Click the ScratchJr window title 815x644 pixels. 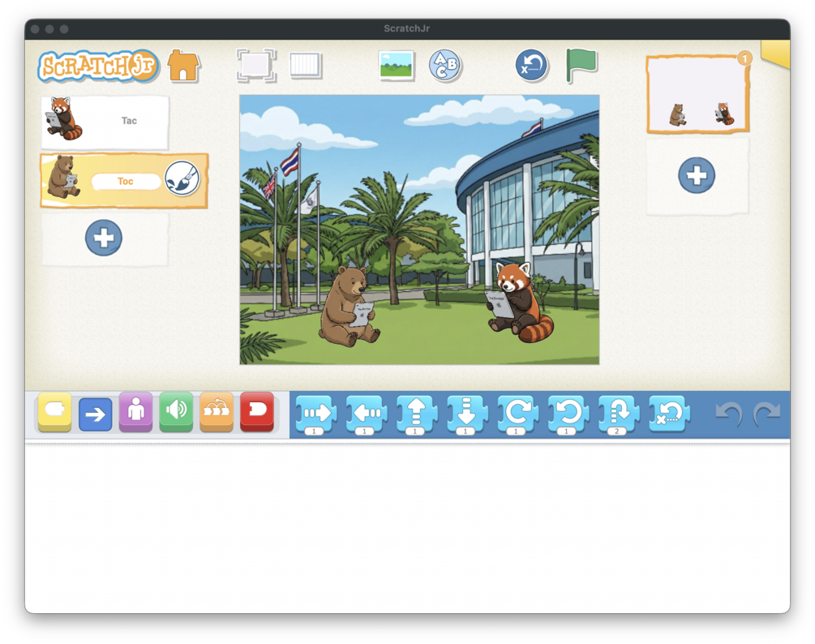tap(407, 28)
